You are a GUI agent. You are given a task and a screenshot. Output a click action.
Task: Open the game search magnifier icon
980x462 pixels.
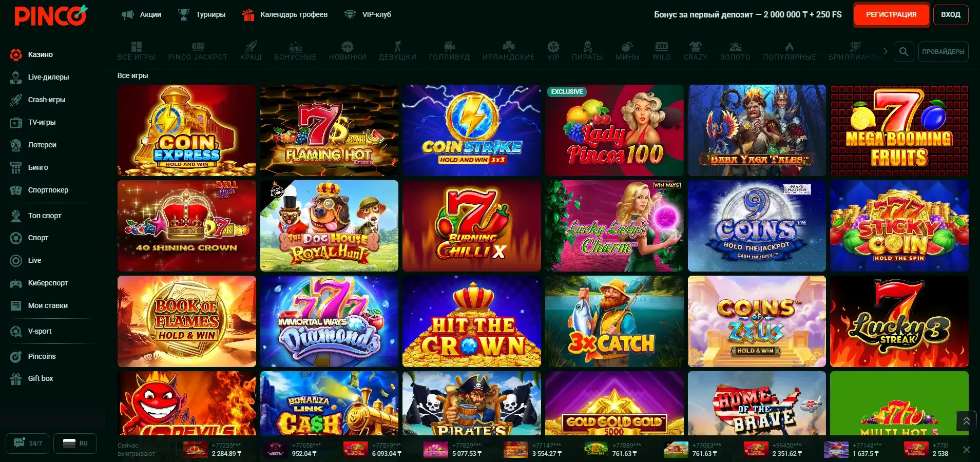[904, 51]
